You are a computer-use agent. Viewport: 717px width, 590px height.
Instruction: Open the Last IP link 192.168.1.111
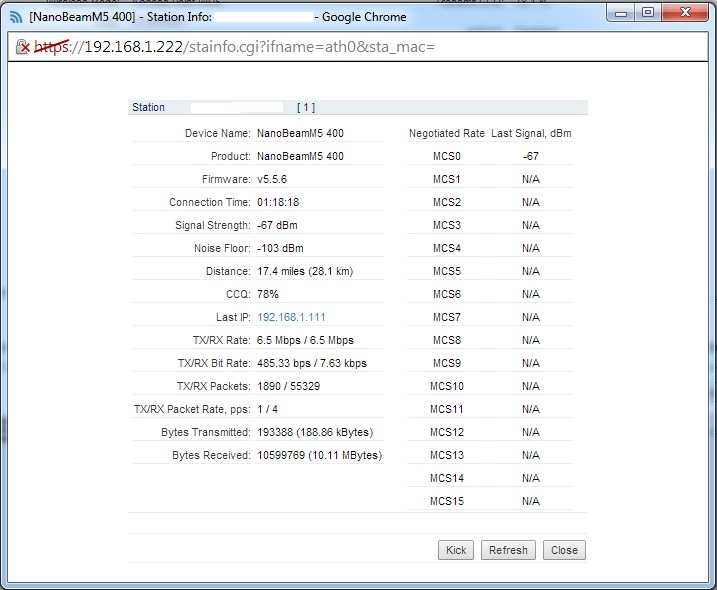click(x=291, y=317)
